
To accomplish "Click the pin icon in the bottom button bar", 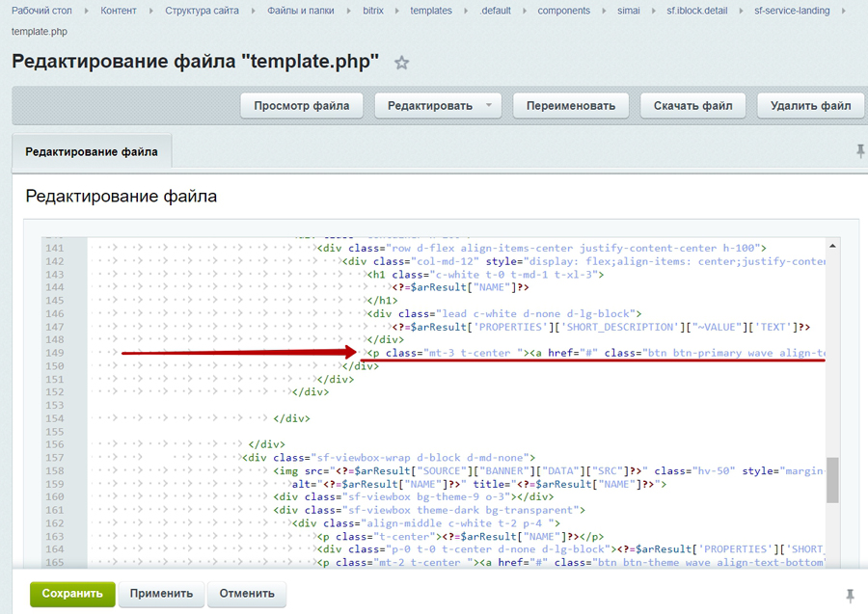I will point(850,594).
